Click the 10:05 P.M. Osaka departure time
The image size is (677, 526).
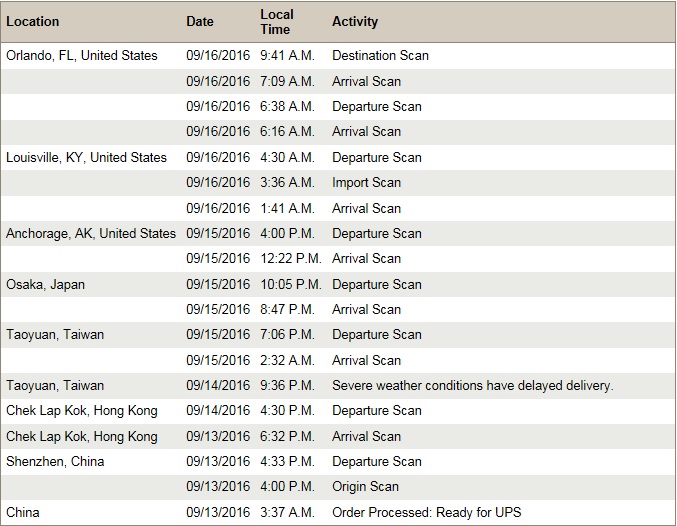pyautogui.click(x=291, y=284)
